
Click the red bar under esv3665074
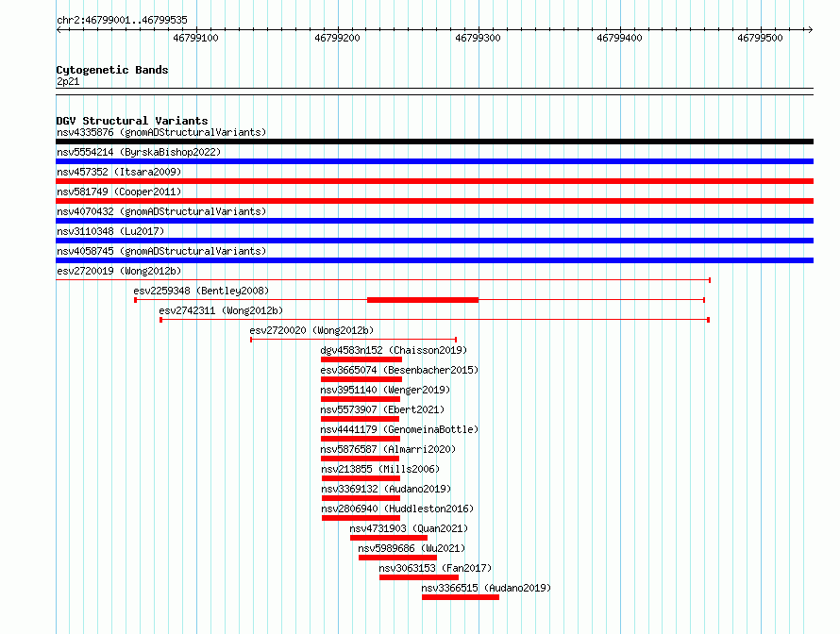(x=361, y=379)
